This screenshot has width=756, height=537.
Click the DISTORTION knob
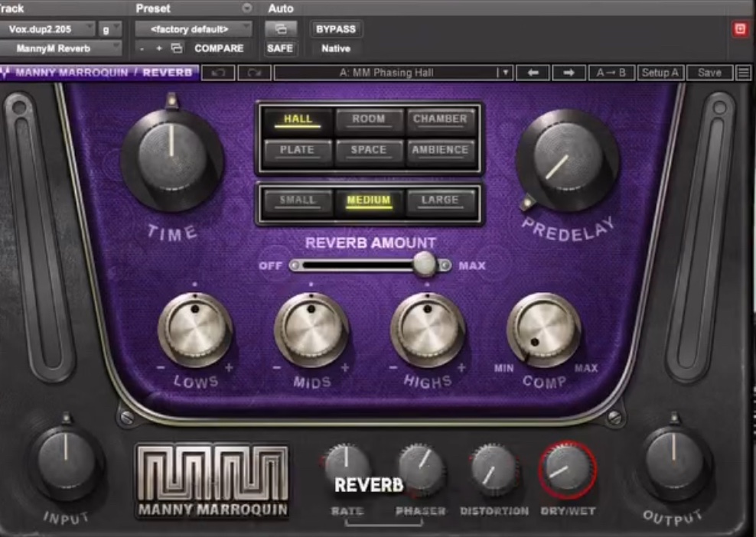point(494,467)
